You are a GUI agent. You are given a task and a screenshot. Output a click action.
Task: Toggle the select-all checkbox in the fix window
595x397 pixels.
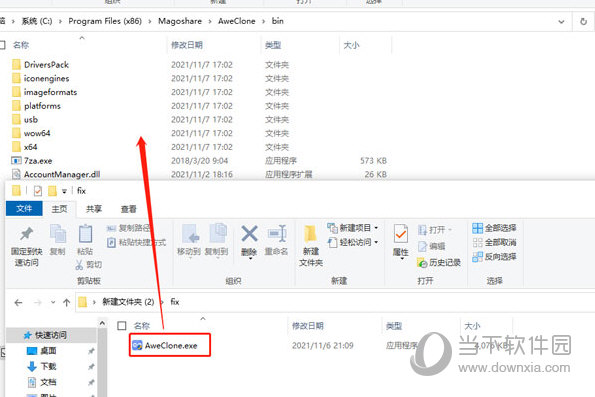pos(121,326)
